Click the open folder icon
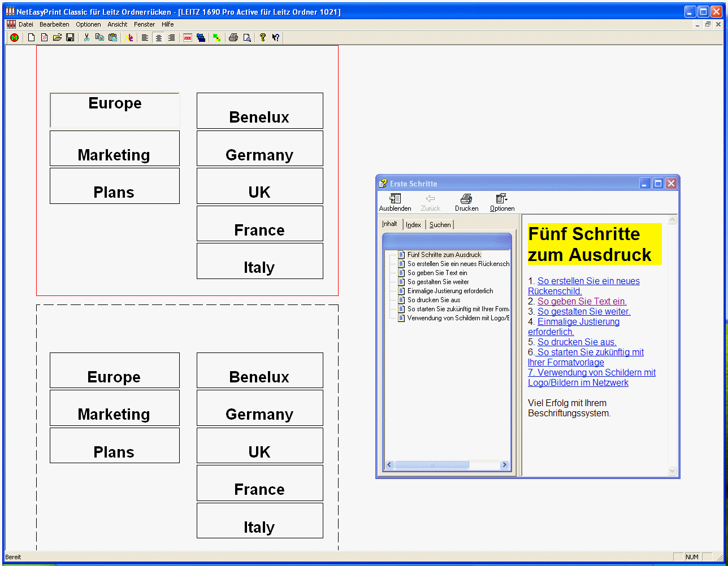The width and height of the screenshot is (728, 566). point(57,37)
